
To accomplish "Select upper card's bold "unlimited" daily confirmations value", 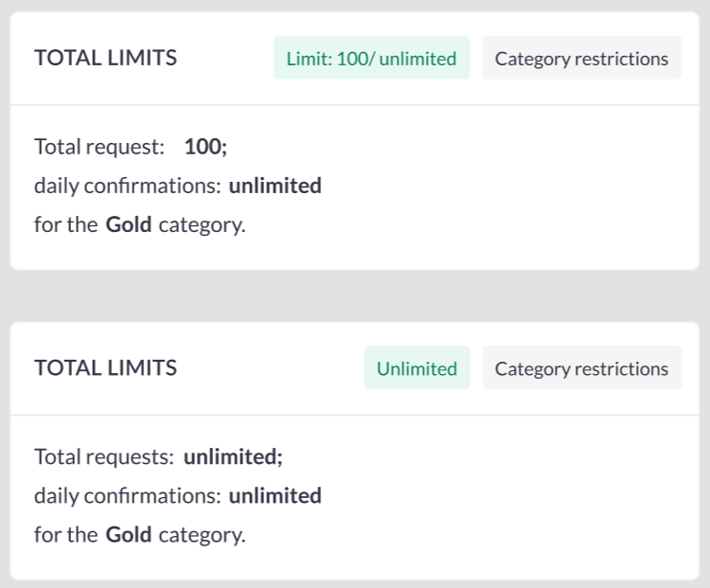I will point(275,187).
